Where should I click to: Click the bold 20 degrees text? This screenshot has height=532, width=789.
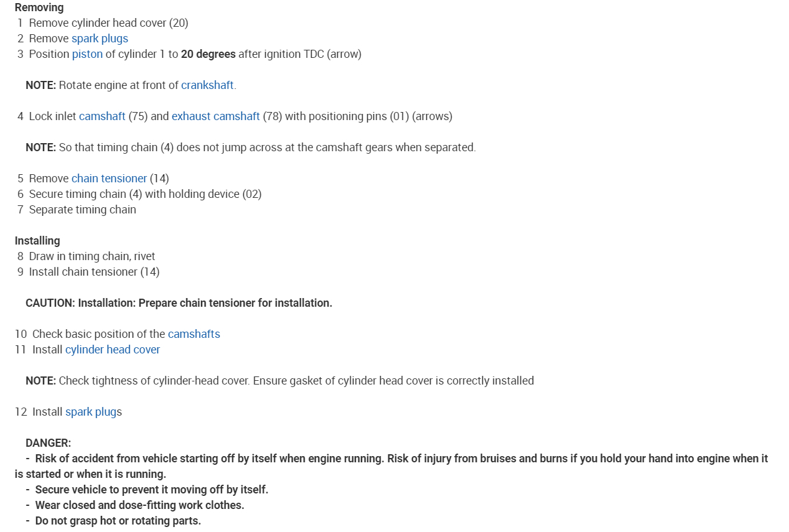(x=208, y=54)
